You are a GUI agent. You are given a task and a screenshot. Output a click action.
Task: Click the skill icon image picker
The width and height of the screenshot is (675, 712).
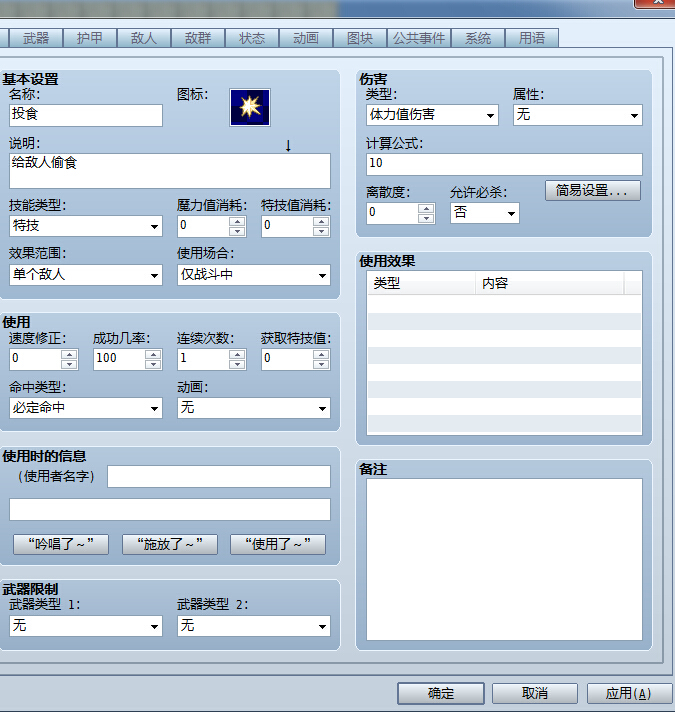(x=250, y=107)
